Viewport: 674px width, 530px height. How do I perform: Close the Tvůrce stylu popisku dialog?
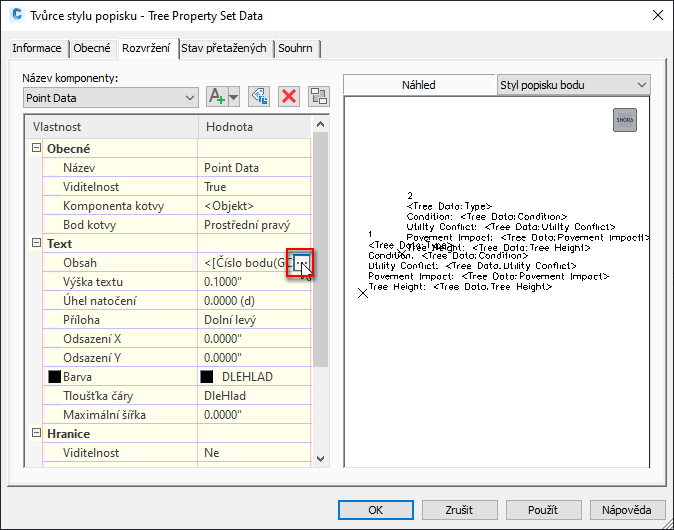point(657,15)
